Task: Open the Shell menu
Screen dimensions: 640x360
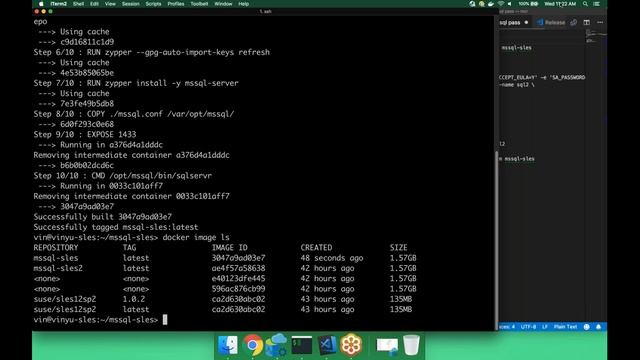Action: click(x=78, y=4)
